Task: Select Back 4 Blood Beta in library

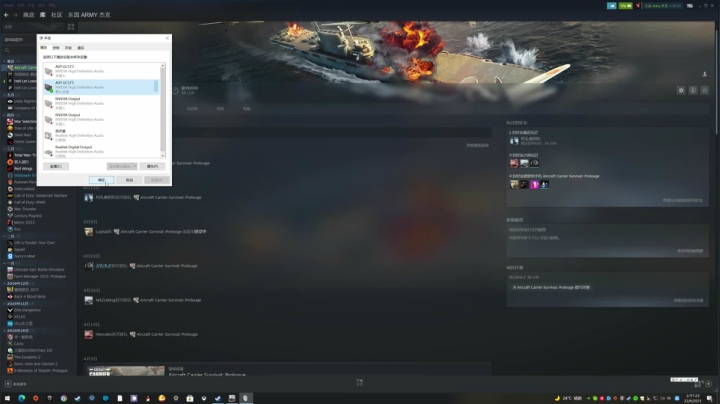Action: click(x=30, y=297)
